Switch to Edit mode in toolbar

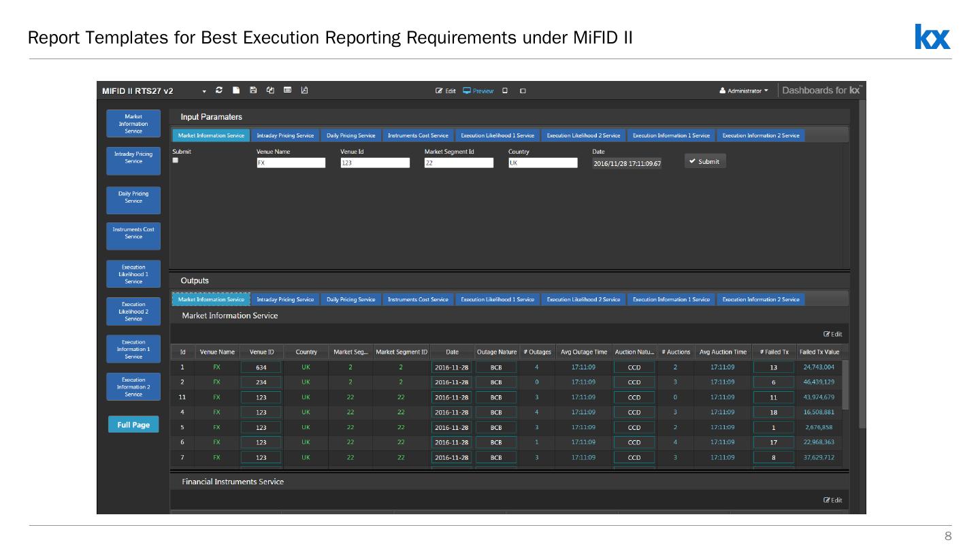(x=446, y=91)
